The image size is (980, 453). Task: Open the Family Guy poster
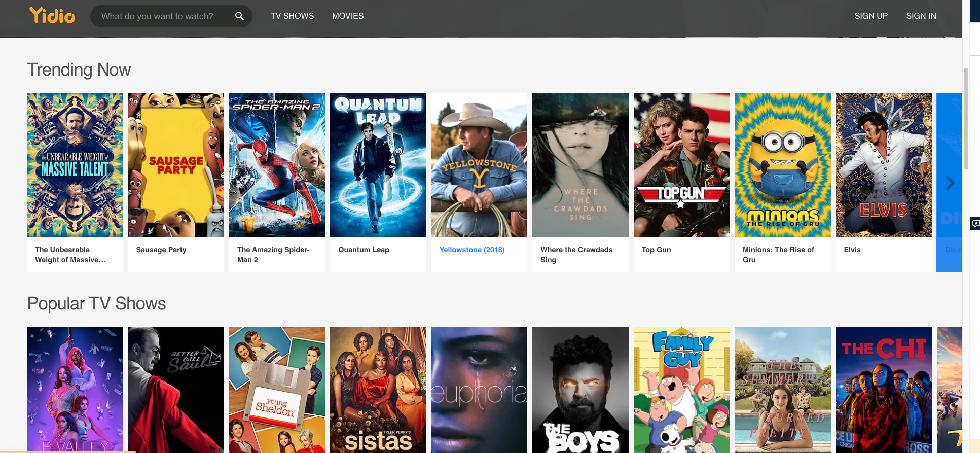[x=681, y=390]
